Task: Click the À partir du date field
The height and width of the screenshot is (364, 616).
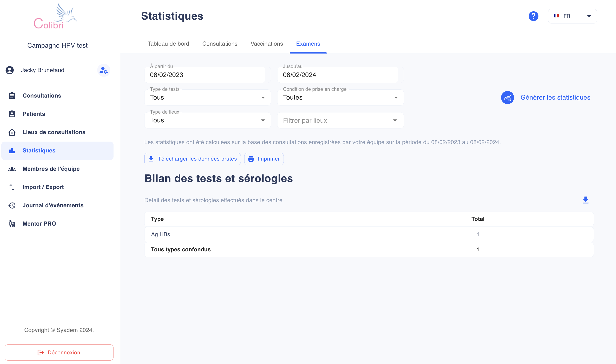Action: [208, 75]
